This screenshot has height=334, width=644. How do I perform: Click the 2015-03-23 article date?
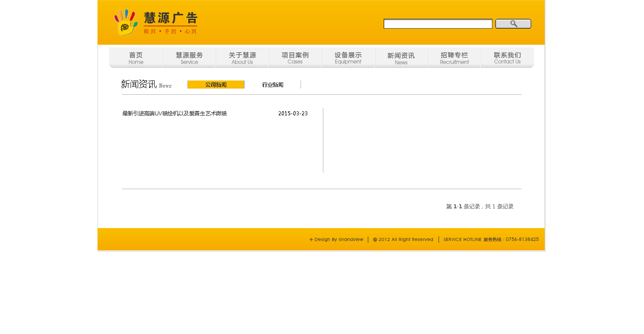(x=293, y=114)
